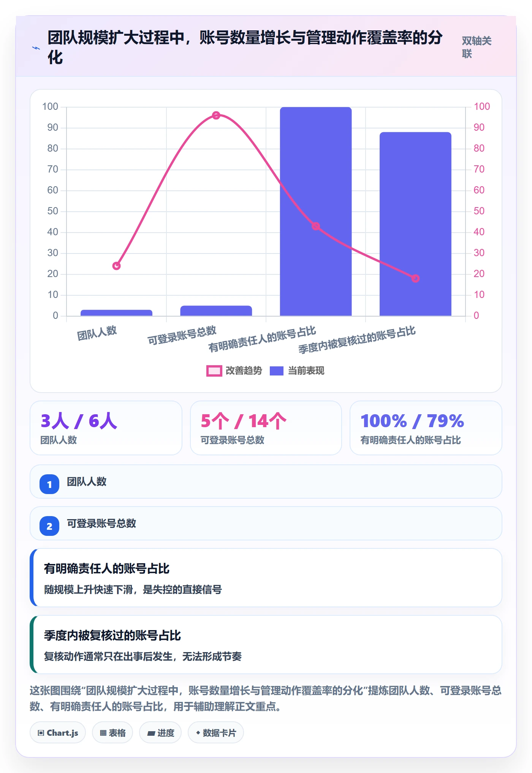Open the 100% / 79% stat card

click(x=426, y=428)
